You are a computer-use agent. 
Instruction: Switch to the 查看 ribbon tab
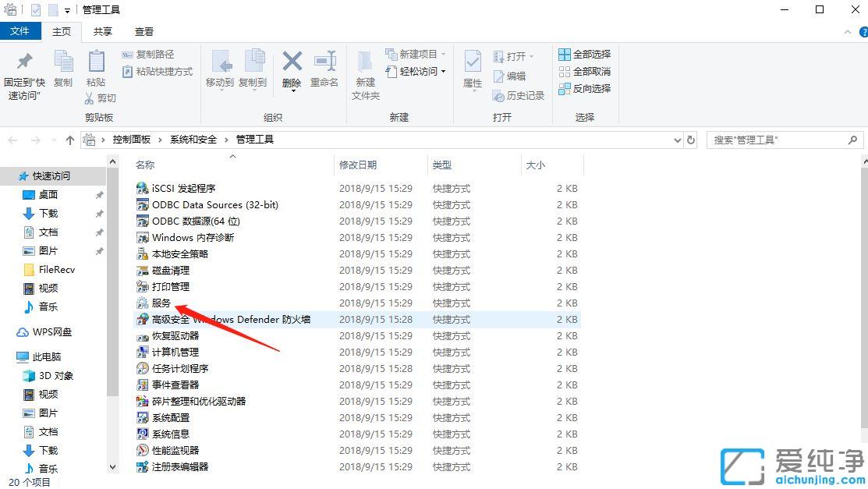tap(144, 32)
